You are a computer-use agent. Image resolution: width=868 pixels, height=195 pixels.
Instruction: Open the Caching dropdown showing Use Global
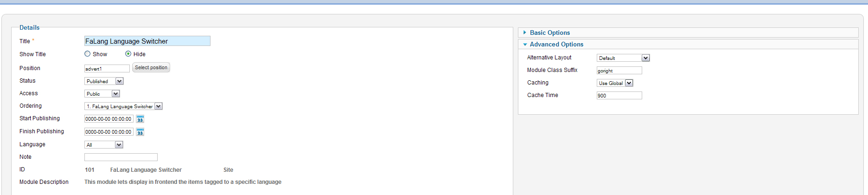pyautogui.click(x=615, y=83)
